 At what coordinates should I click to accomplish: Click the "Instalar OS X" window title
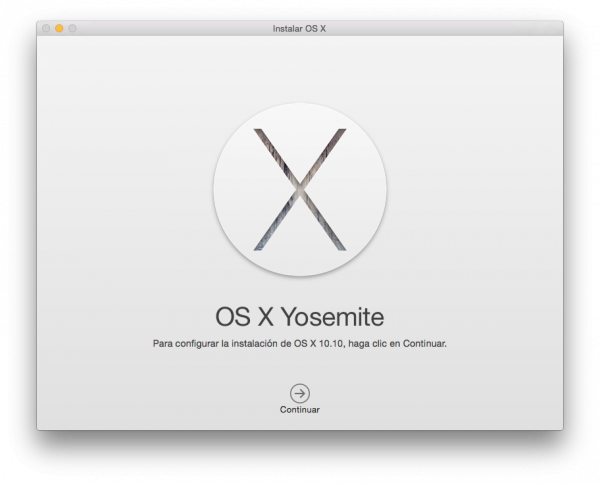coord(299,29)
